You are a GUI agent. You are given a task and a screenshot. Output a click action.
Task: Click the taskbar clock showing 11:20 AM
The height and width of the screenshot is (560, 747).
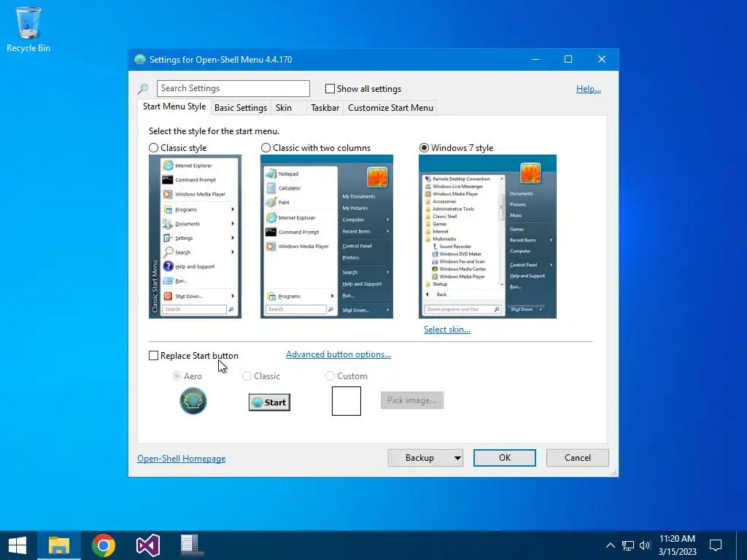[677, 545]
